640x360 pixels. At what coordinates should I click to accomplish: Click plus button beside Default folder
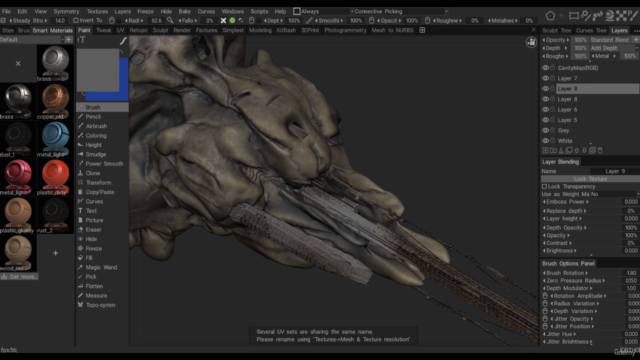(69, 40)
